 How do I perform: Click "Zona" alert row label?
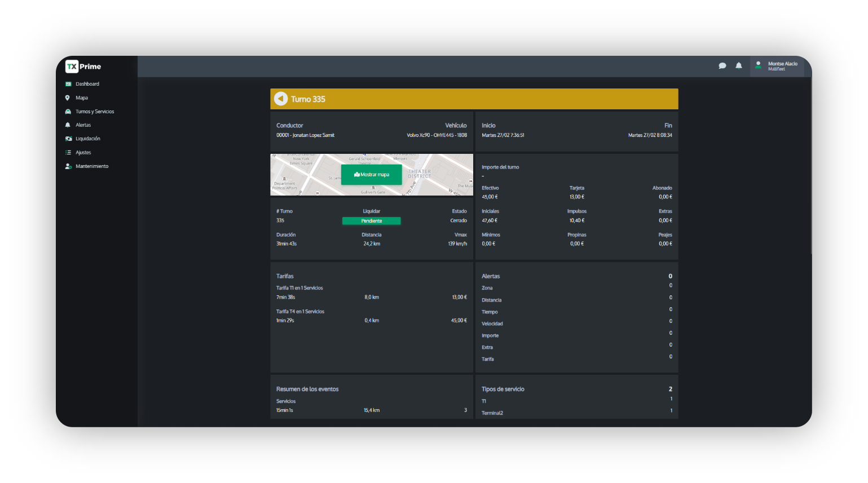487,288
